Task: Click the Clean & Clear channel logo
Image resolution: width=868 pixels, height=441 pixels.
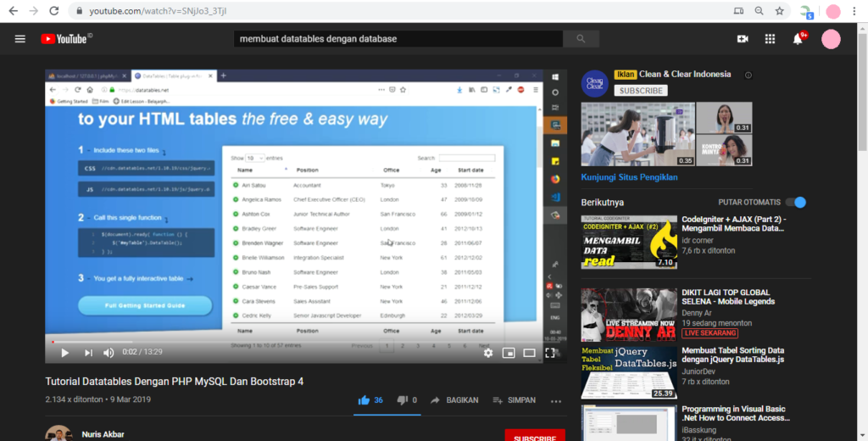Action: (x=594, y=84)
